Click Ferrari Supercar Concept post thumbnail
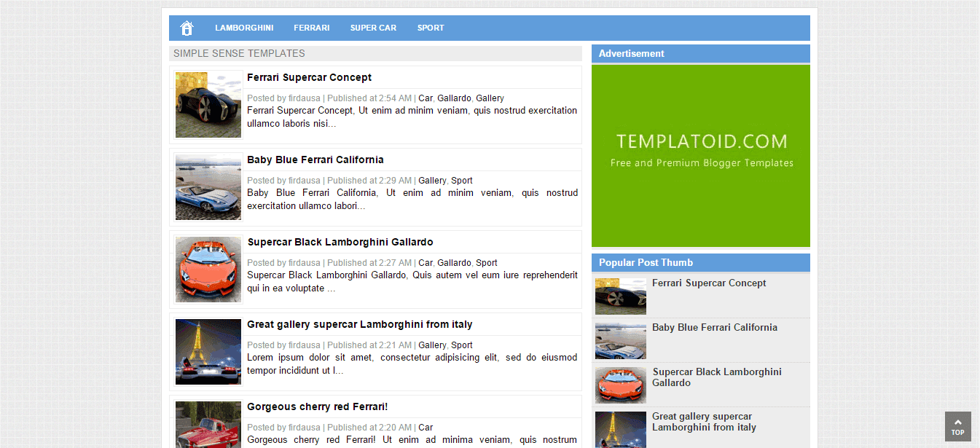This screenshot has width=980, height=448. [208, 105]
